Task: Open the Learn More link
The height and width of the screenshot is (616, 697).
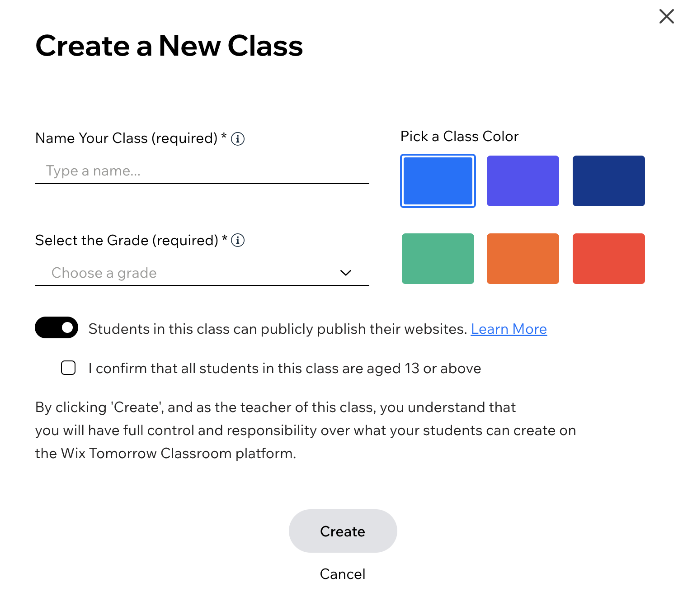Action: 509,329
